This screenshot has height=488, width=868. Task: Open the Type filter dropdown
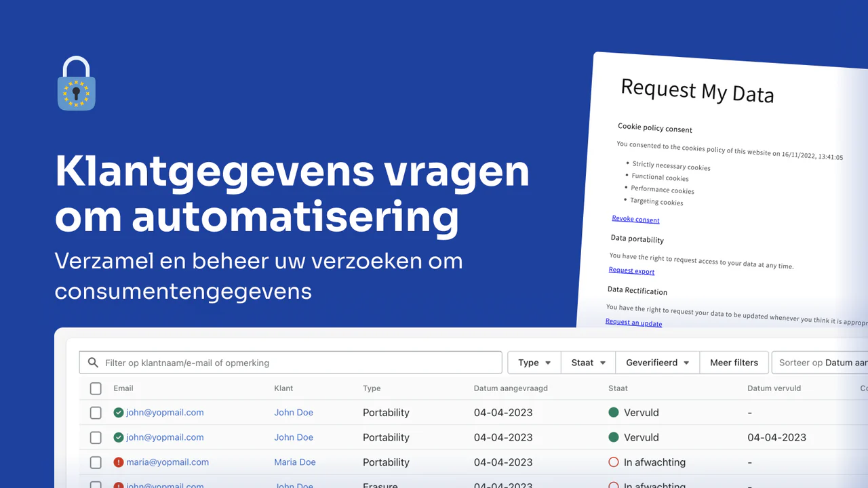(534, 363)
